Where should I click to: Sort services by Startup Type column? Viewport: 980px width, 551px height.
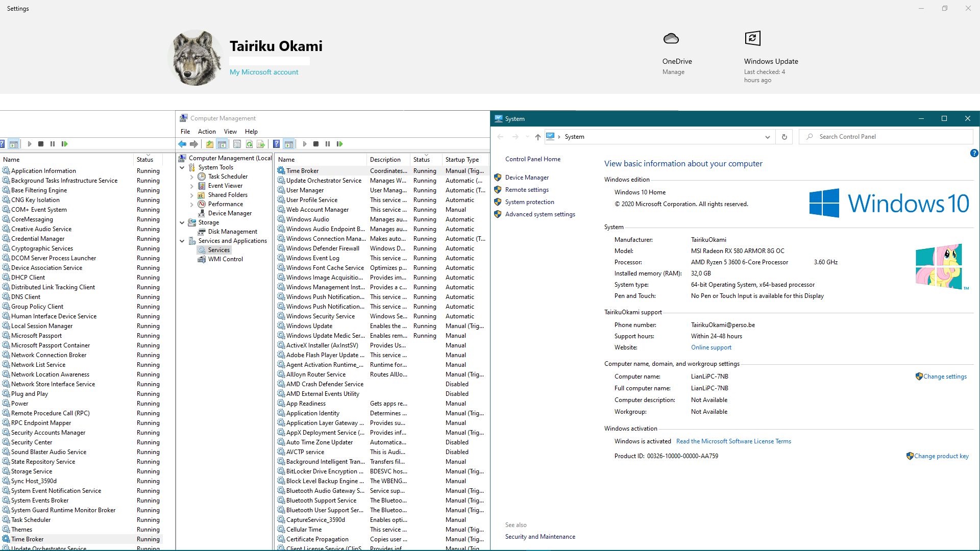[x=462, y=160]
